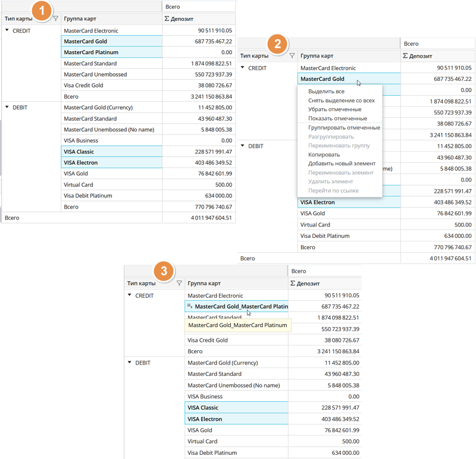Choose "Группировать отмеченные" from the context menu

tap(343, 128)
